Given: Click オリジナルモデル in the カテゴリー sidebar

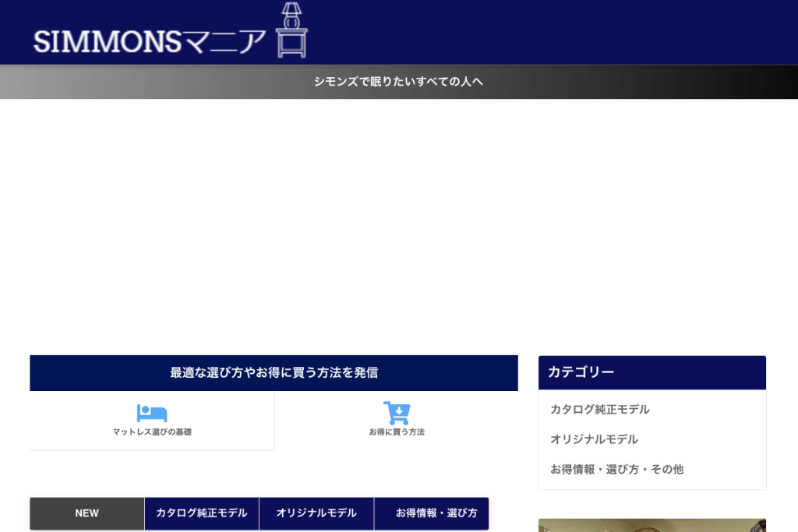Looking at the screenshot, I should click(592, 439).
